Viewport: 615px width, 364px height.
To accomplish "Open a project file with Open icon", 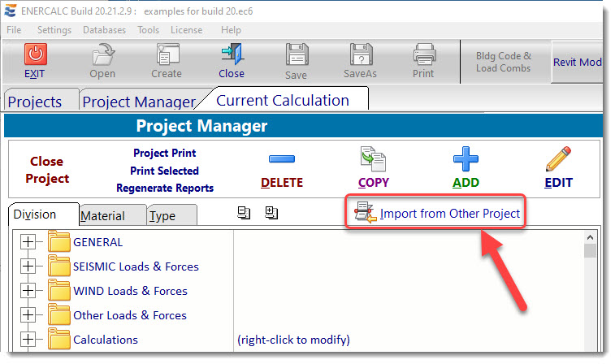I will (x=102, y=55).
